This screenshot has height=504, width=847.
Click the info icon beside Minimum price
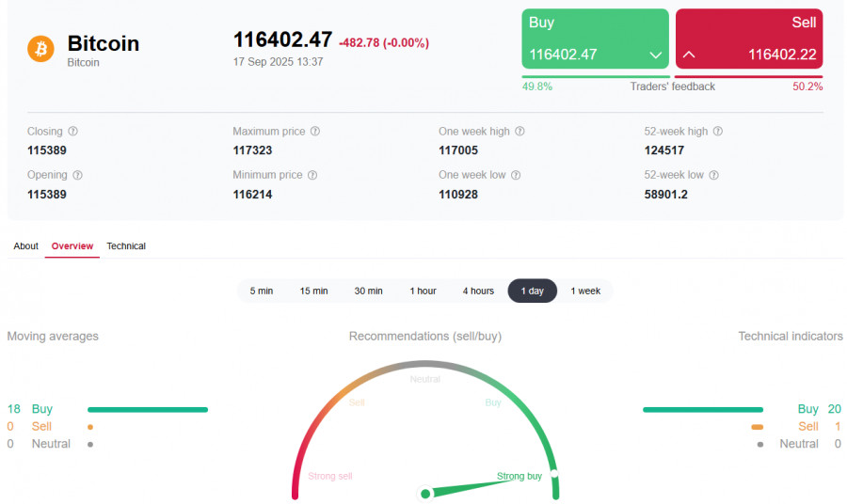(x=312, y=175)
